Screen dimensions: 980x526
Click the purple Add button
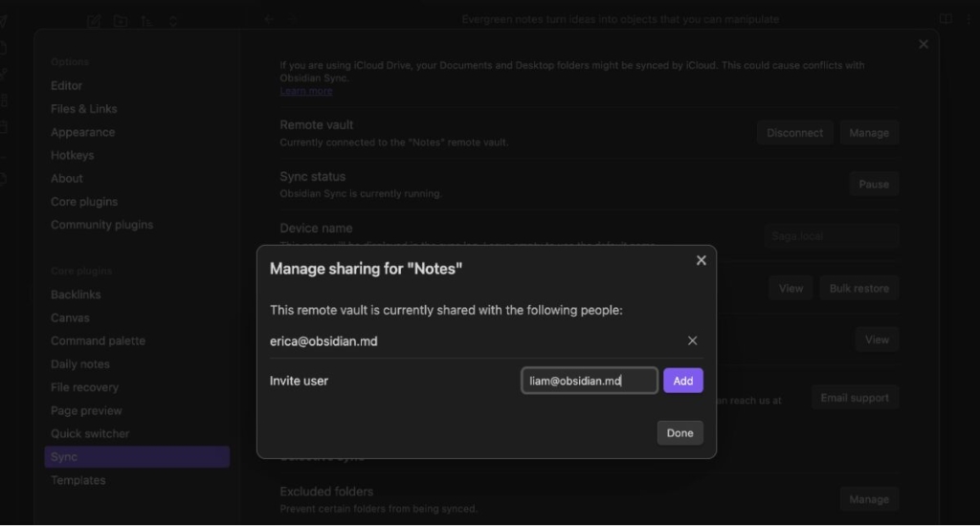click(x=682, y=381)
